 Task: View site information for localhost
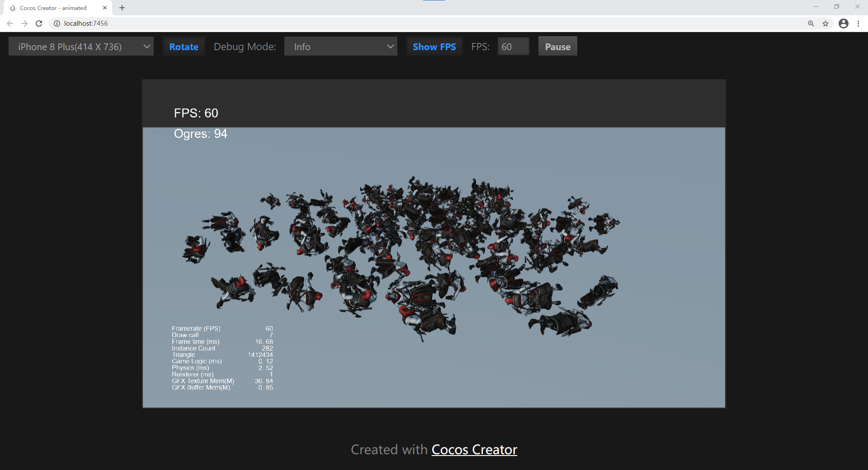57,23
